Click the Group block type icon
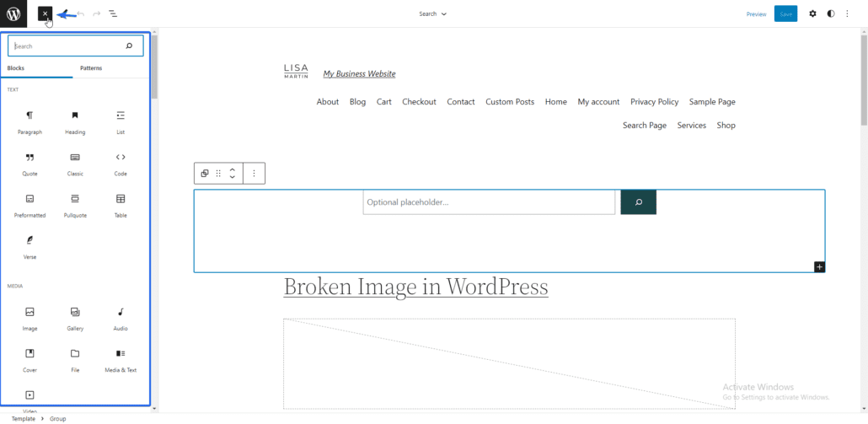 pos(205,174)
